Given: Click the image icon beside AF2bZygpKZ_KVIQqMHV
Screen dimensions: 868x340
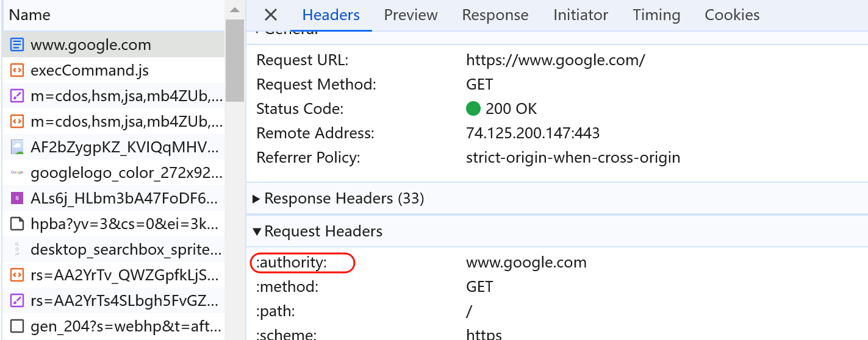Looking at the screenshot, I should [17, 147].
